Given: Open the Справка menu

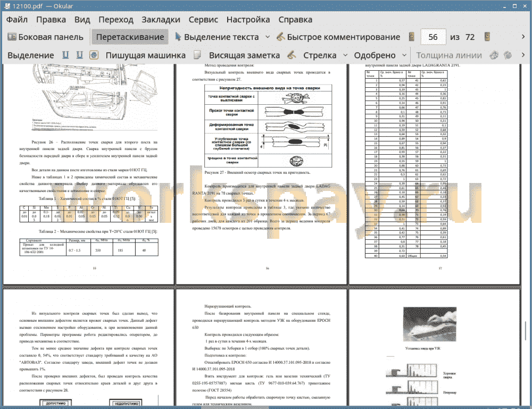Looking at the screenshot, I should [295, 20].
